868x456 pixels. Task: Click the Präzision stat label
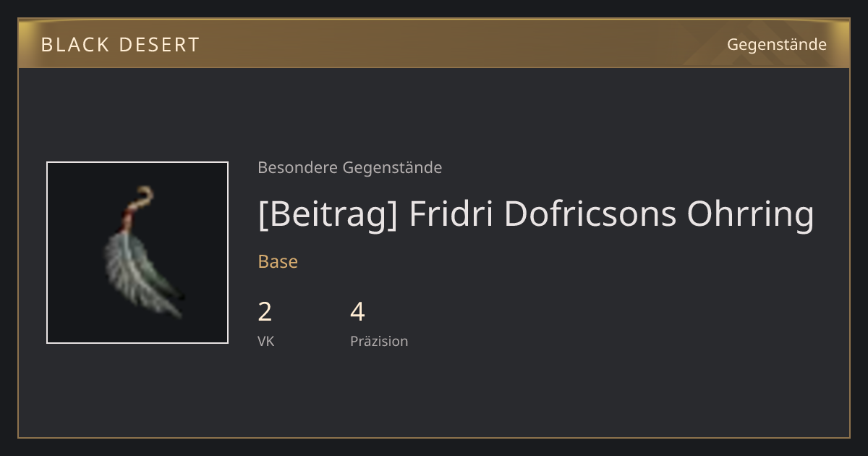(x=379, y=342)
